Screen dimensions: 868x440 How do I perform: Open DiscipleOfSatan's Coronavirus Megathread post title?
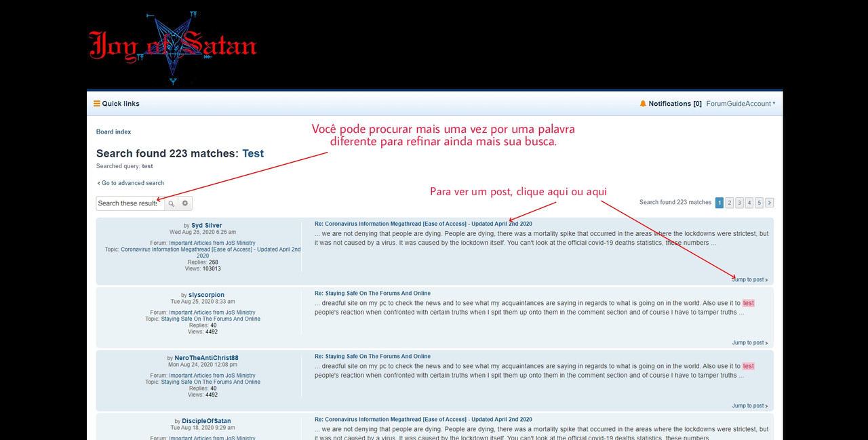tap(423, 420)
